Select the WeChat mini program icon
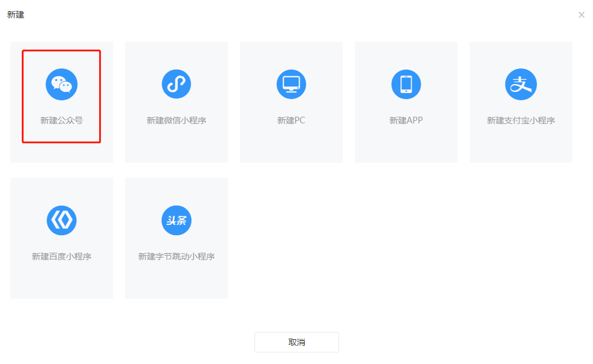Screen dimensions: 593x364 point(177,84)
